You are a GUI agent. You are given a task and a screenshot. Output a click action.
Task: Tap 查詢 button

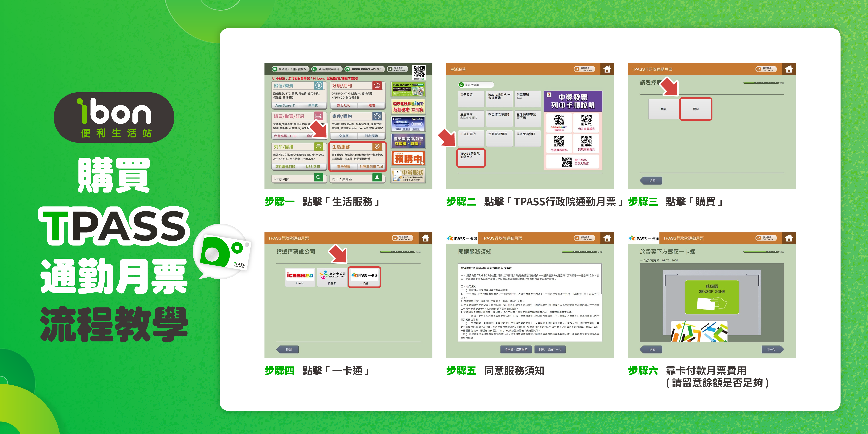pyautogui.click(x=695, y=109)
